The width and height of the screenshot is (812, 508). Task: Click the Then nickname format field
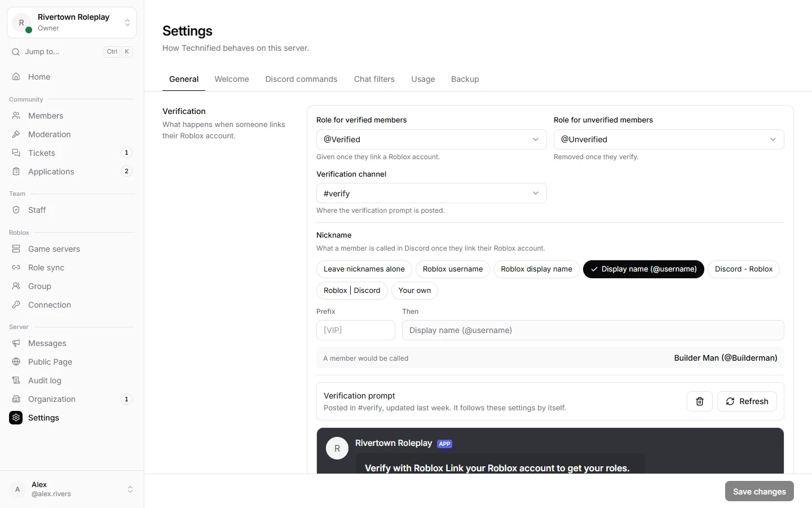coord(593,330)
